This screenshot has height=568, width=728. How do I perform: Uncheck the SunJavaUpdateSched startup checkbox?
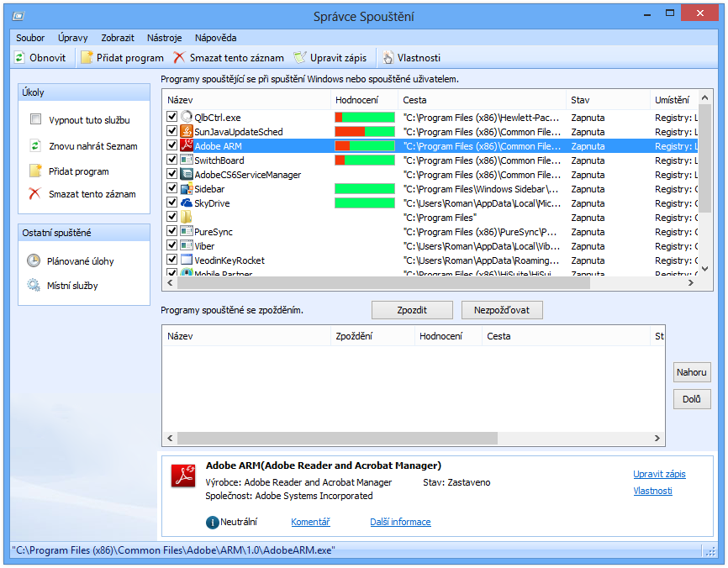[x=171, y=131]
